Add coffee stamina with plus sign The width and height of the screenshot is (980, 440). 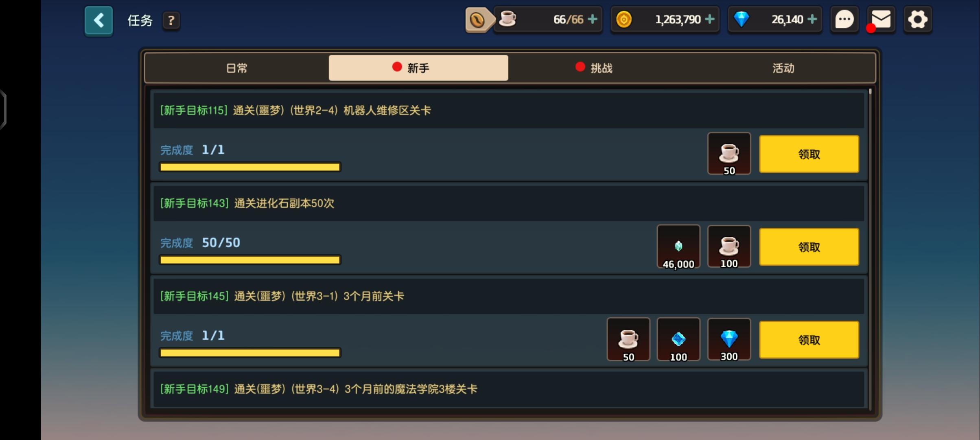click(x=593, y=19)
